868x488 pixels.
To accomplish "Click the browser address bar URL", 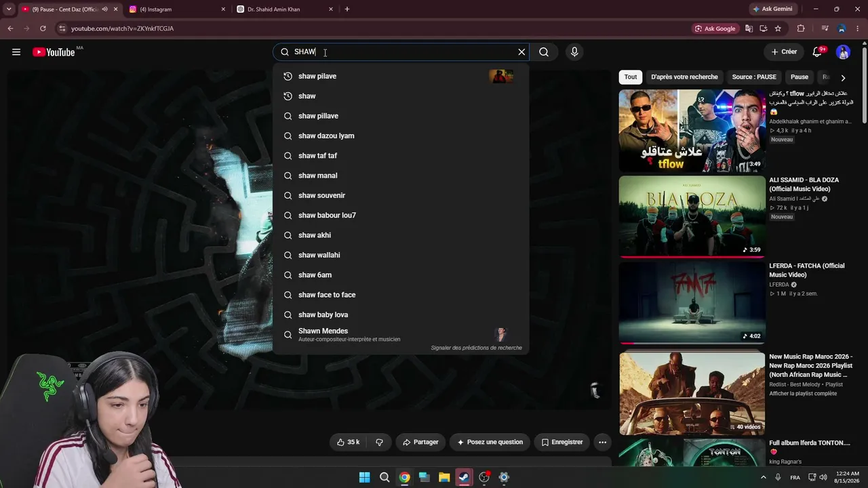I will point(123,28).
